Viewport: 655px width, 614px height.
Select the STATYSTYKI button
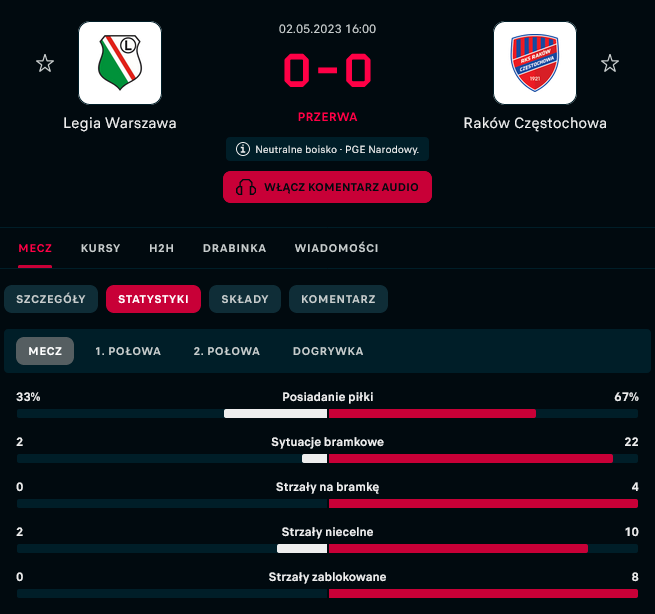click(153, 299)
